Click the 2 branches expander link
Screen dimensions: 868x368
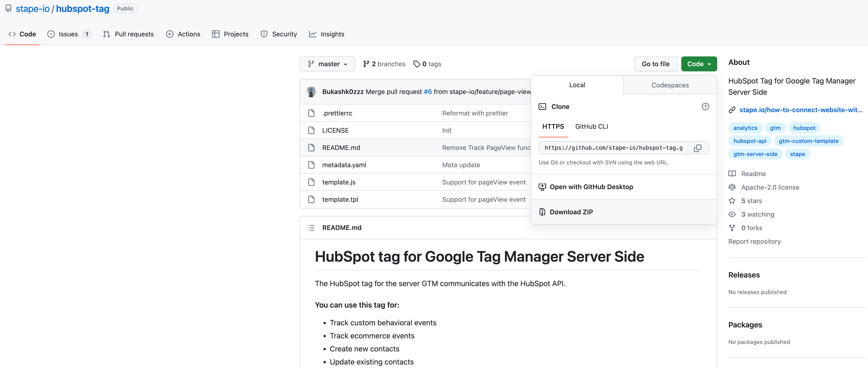click(384, 64)
